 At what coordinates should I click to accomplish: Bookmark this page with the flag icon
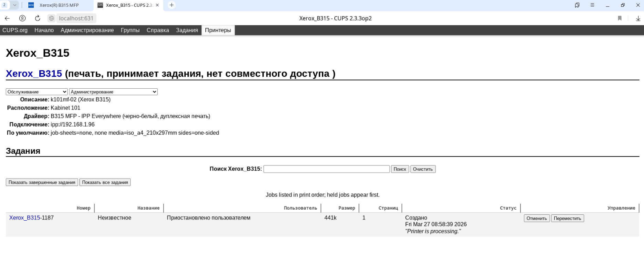pyautogui.click(x=620, y=18)
